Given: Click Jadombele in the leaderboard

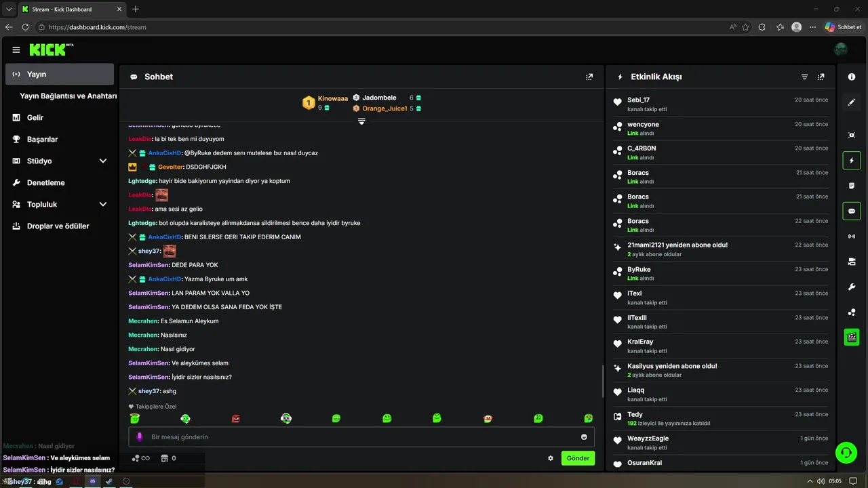Looking at the screenshot, I should (379, 98).
